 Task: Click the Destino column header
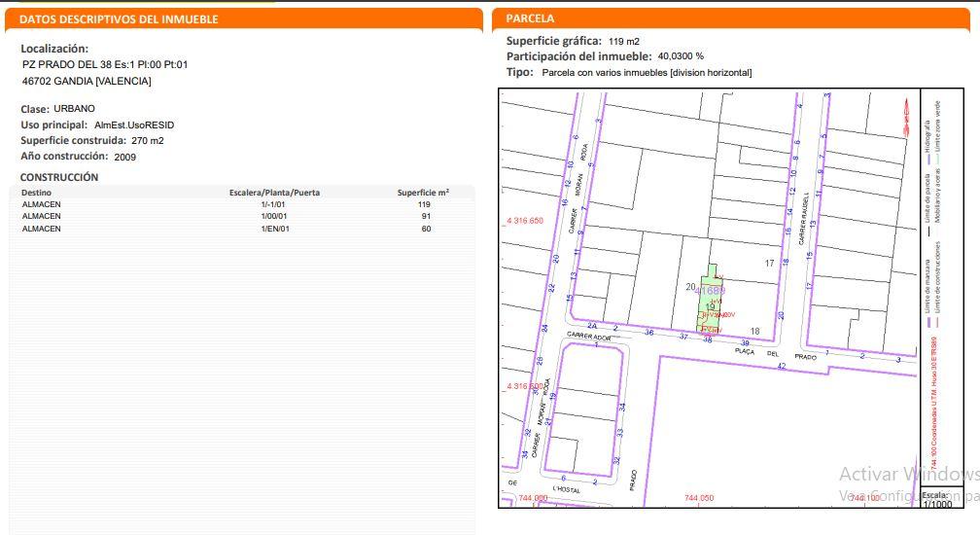pyautogui.click(x=37, y=193)
